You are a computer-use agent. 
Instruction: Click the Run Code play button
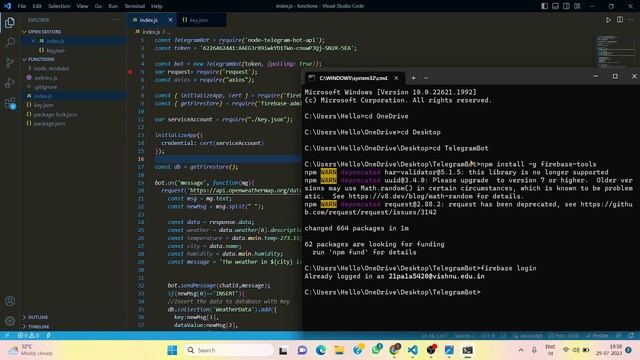click(x=608, y=20)
